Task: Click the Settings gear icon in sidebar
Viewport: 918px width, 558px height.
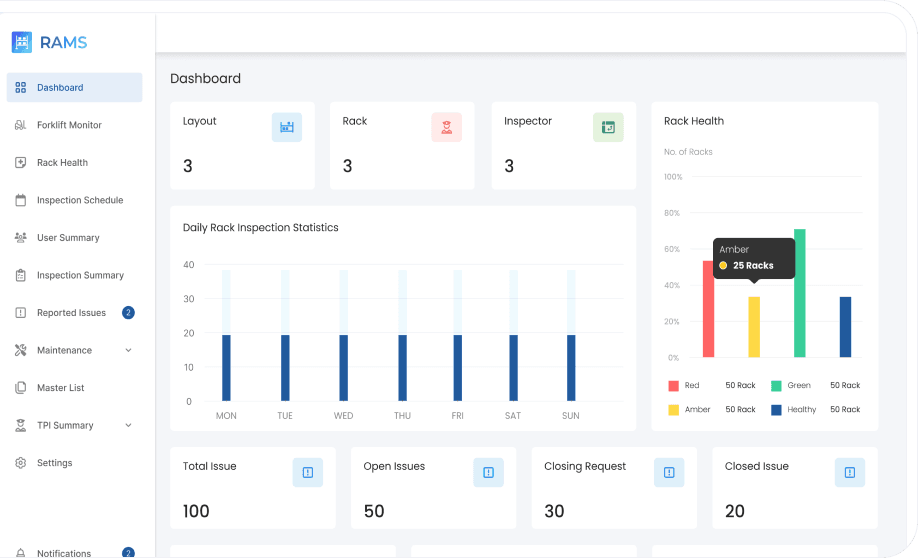Action: [x=20, y=463]
